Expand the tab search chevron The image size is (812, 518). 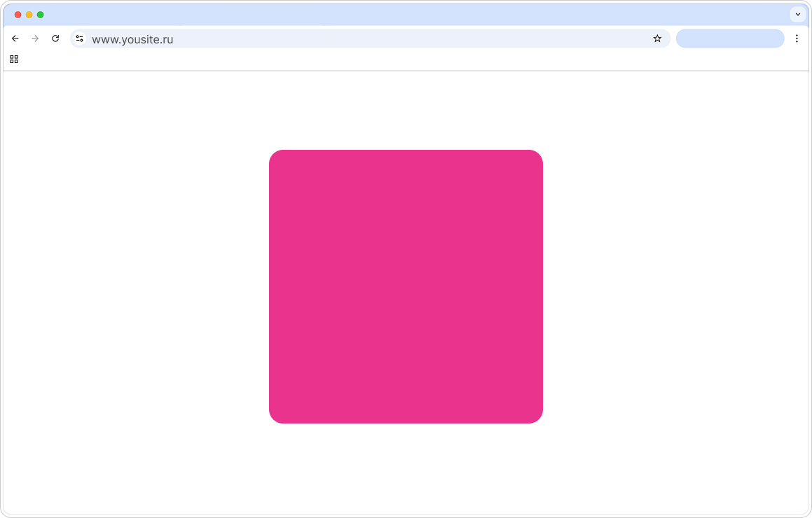tap(798, 15)
